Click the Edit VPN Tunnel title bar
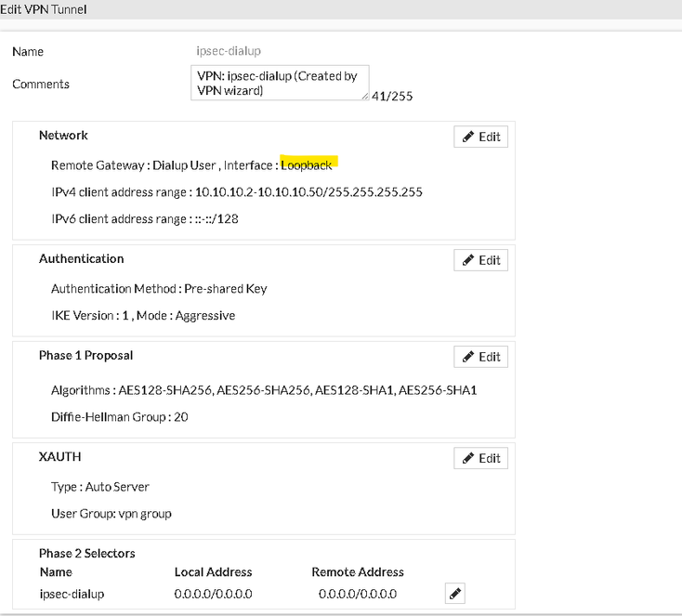 click(x=45, y=8)
